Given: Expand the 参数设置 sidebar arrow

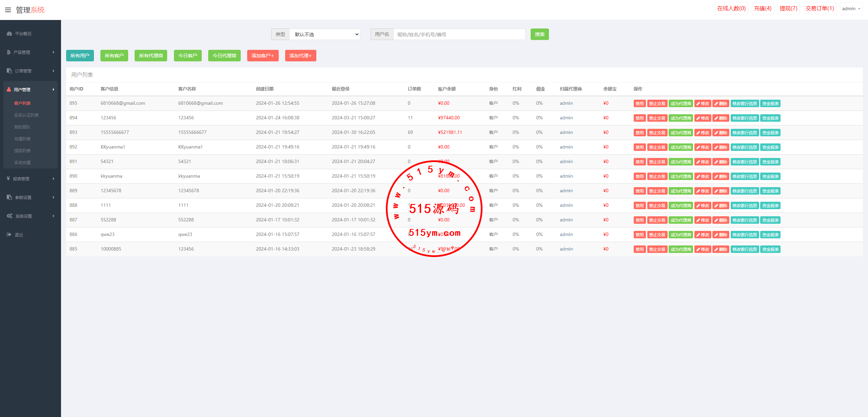Looking at the screenshot, I should point(54,197).
